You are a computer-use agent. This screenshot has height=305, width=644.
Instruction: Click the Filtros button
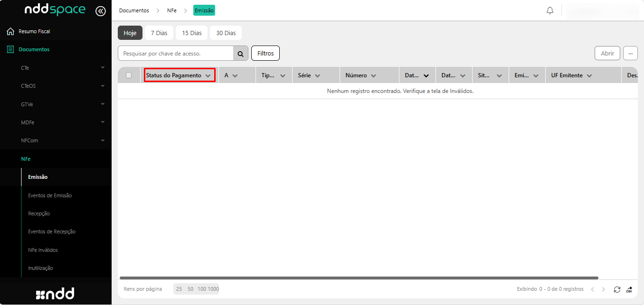tap(265, 53)
